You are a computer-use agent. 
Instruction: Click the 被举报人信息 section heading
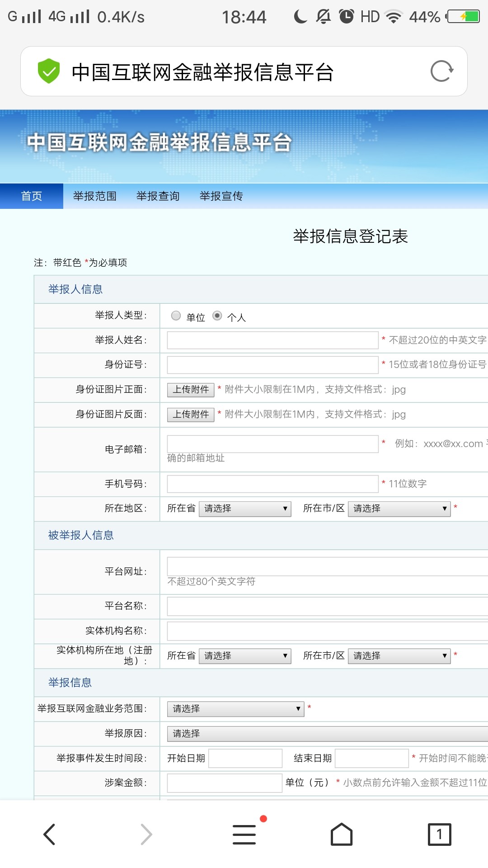pyautogui.click(x=81, y=535)
